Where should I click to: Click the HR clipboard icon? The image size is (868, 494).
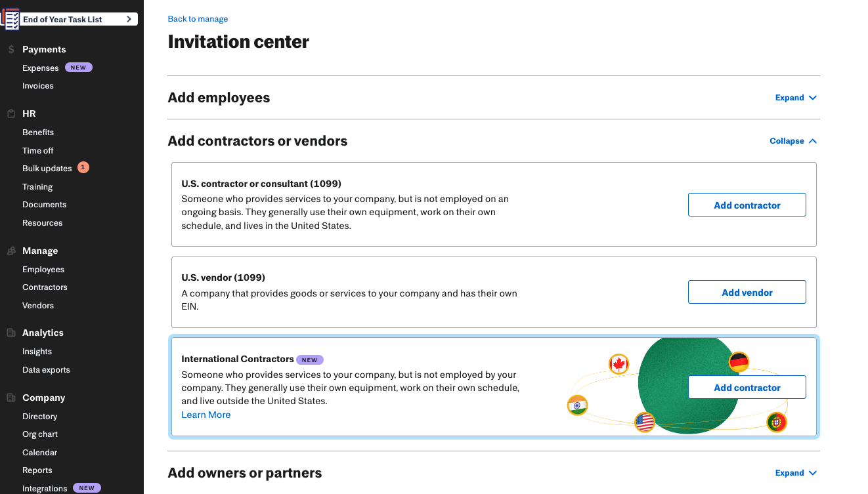point(11,113)
